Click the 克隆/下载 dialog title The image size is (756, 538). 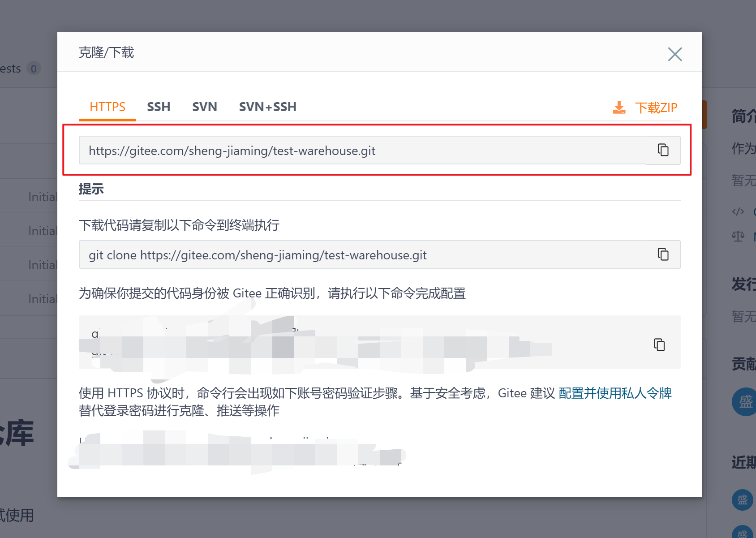coord(106,53)
